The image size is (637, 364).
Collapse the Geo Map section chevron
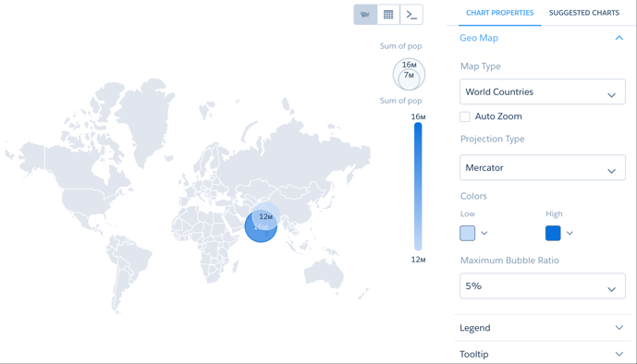pos(619,38)
